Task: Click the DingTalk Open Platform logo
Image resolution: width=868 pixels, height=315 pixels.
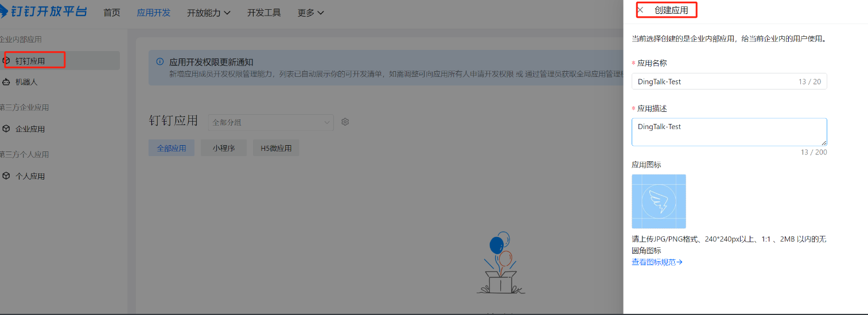Action: click(x=43, y=11)
